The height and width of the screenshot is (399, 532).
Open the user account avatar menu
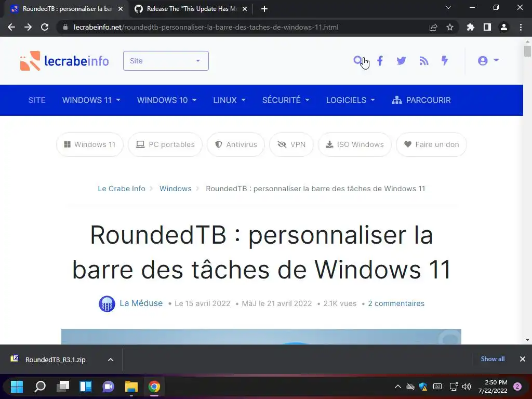(x=488, y=60)
